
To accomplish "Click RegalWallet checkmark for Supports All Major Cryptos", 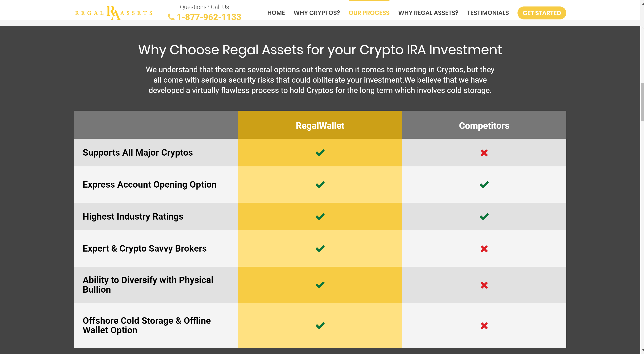I will 320,153.
